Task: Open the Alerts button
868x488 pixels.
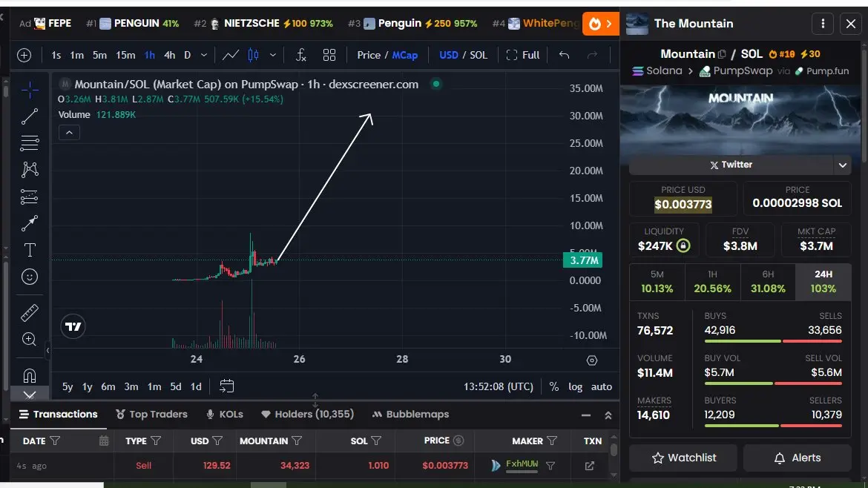Action: (797, 458)
